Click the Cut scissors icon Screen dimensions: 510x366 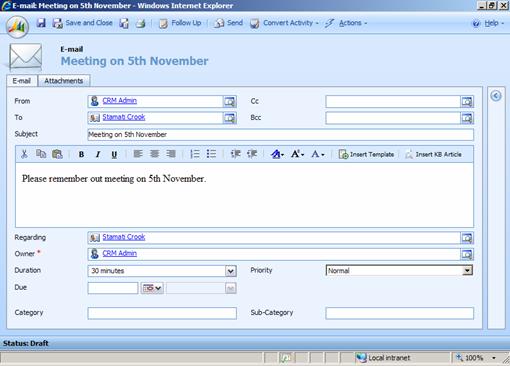[24, 154]
